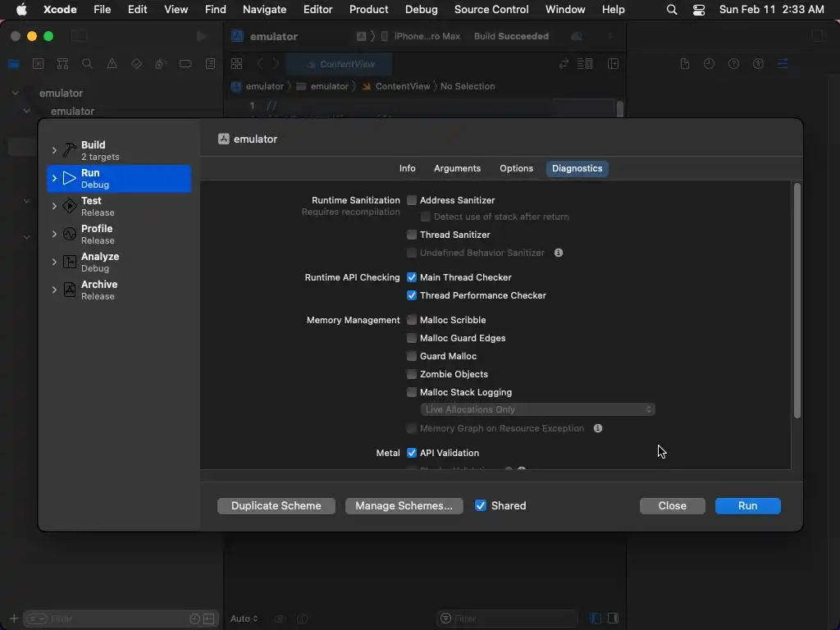Open Control Center in the menu bar
Viewport: 840px width, 630px height.
click(x=699, y=9)
